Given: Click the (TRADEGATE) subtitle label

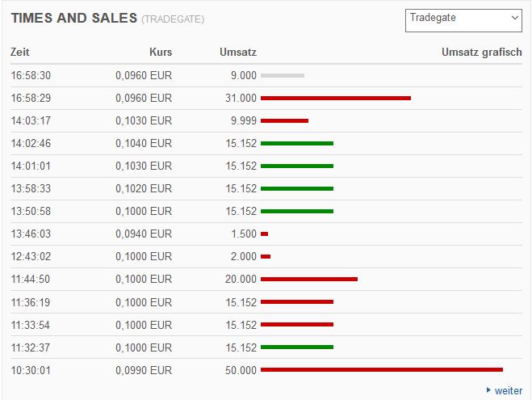Looking at the screenshot, I should (x=173, y=19).
